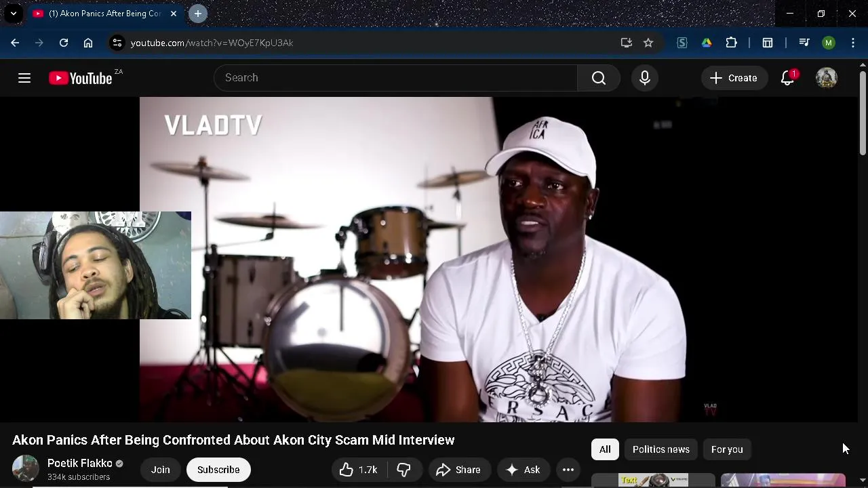The image size is (868, 488).
Task: Open the Google Drive extension icon
Action: point(707,43)
